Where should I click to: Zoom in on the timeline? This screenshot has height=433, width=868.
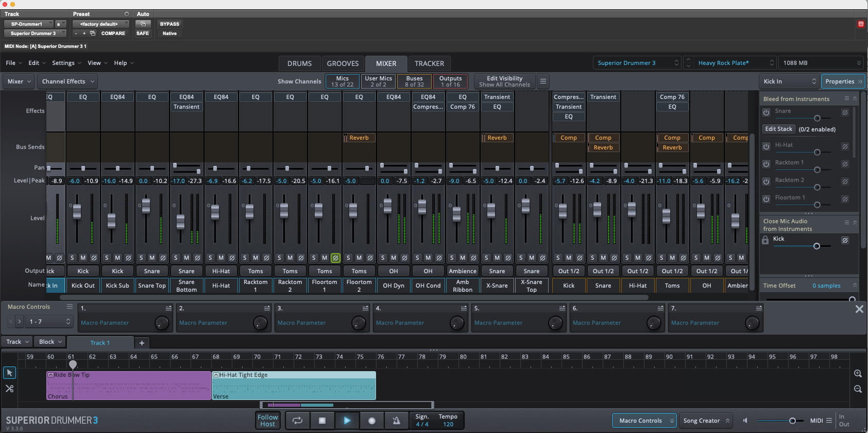tap(858, 373)
